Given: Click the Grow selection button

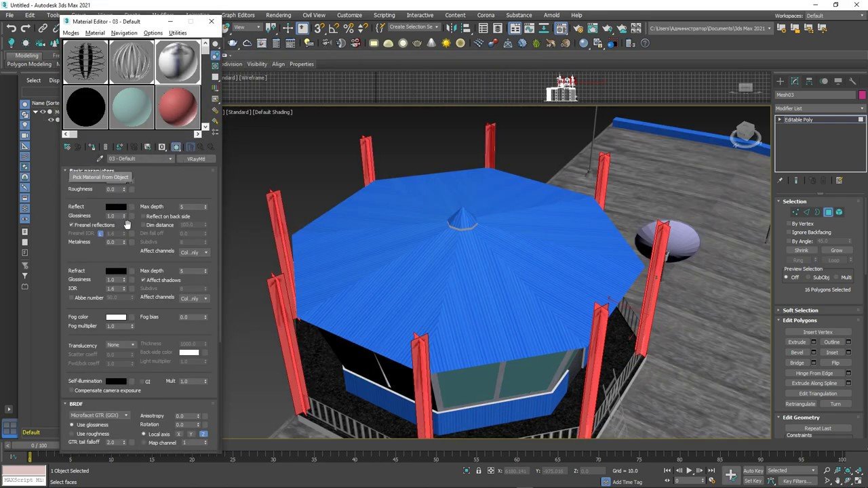Looking at the screenshot, I should [x=836, y=250].
